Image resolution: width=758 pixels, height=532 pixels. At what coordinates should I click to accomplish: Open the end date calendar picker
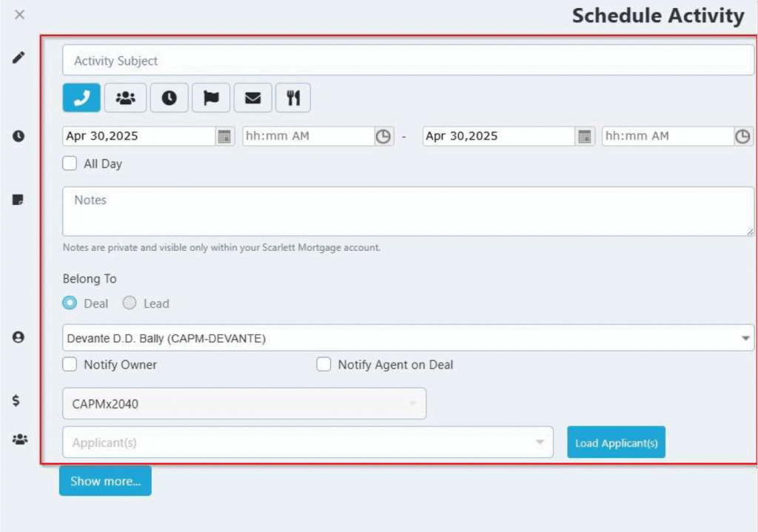pyautogui.click(x=585, y=136)
